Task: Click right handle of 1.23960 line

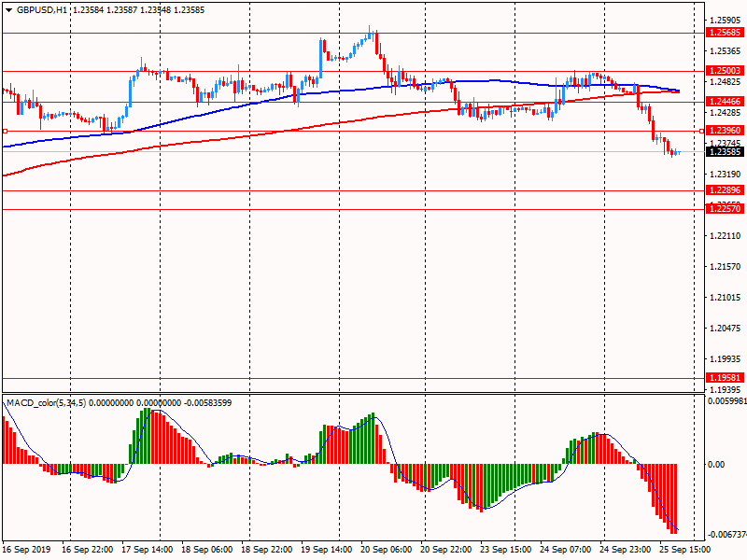Action: pyautogui.click(x=702, y=131)
